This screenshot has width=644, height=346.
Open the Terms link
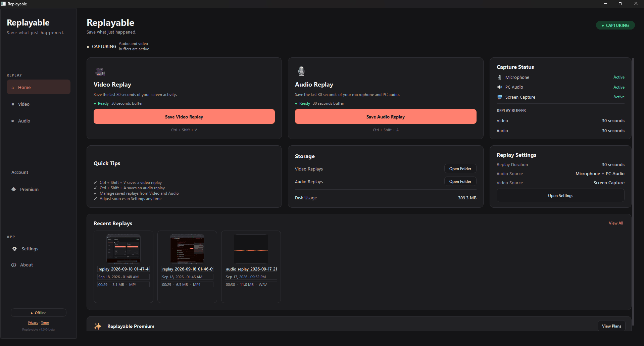45,323
